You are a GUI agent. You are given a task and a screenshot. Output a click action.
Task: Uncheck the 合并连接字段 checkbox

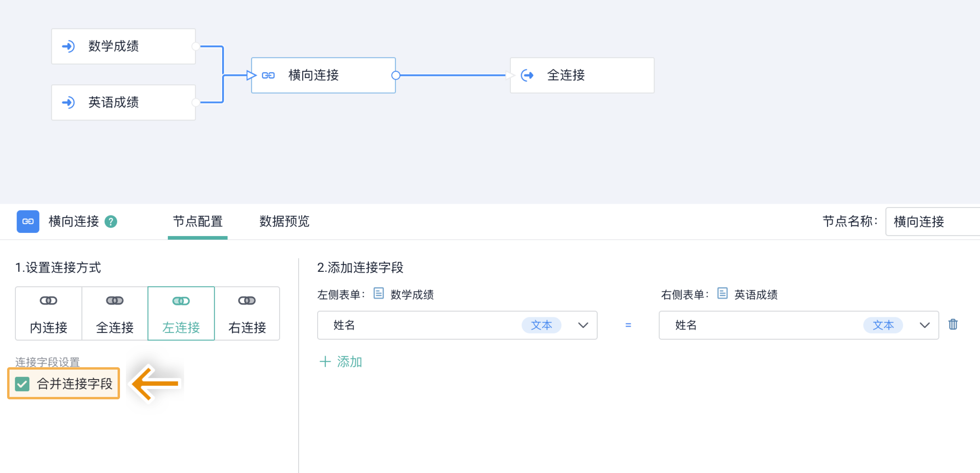tap(22, 383)
